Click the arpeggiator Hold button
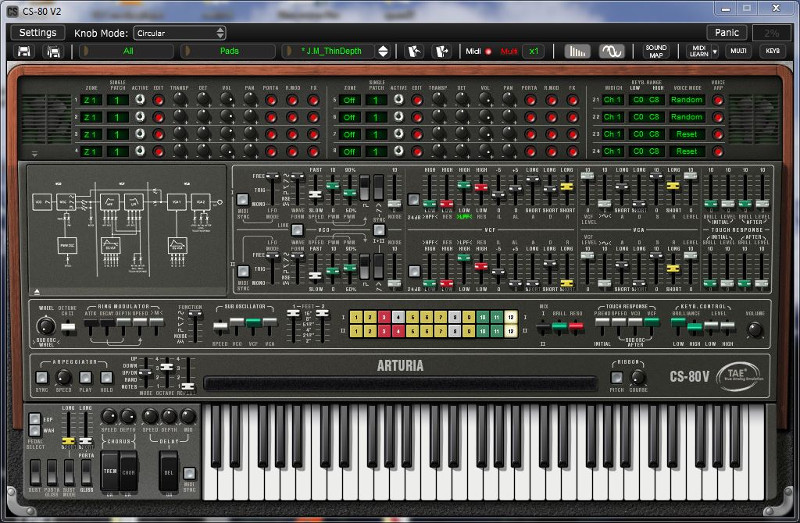This screenshot has height=523, width=800. (106, 378)
